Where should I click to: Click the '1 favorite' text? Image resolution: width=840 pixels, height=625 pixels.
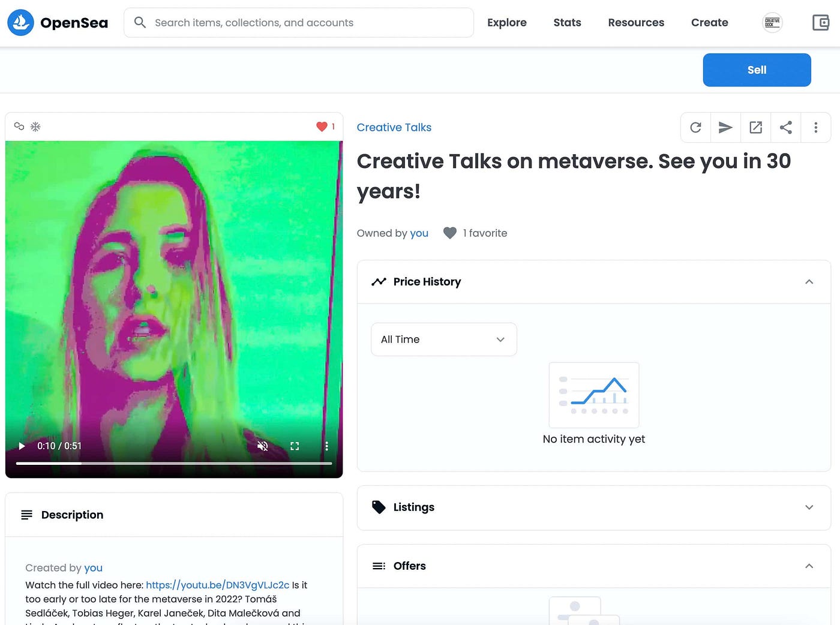(485, 233)
